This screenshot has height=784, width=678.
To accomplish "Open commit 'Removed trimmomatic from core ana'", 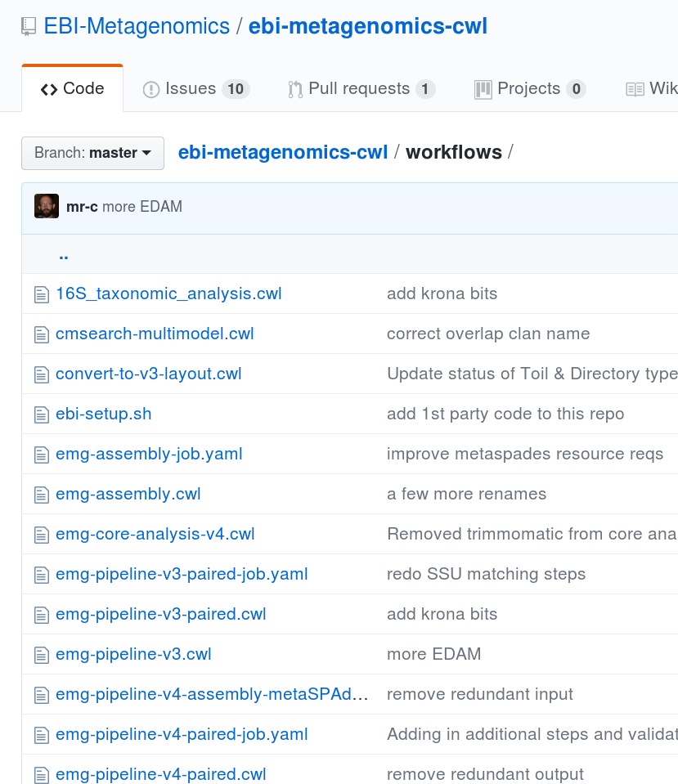I will (x=532, y=534).
